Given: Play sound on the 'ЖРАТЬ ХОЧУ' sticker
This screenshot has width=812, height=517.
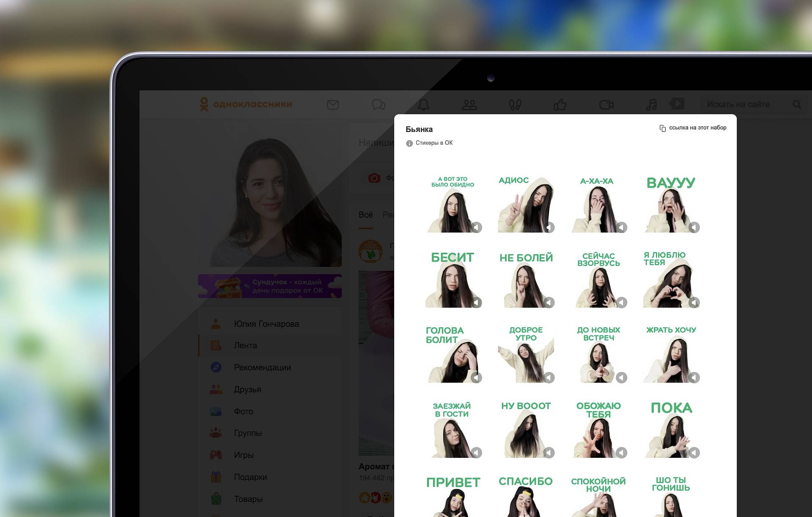Looking at the screenshot, I should point(694,377).
